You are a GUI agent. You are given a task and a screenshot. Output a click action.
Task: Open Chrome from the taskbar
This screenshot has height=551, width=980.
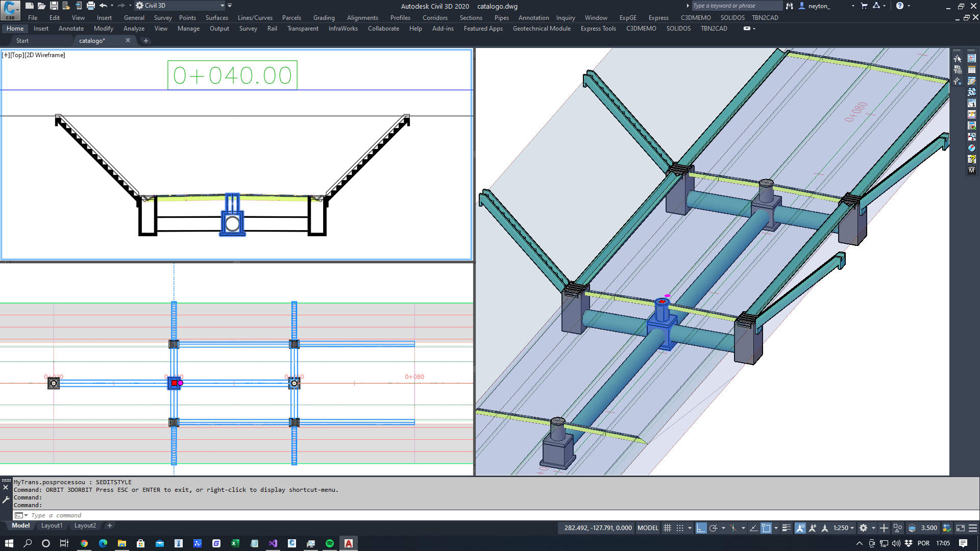pyautogui.click(x=84, y=543)
